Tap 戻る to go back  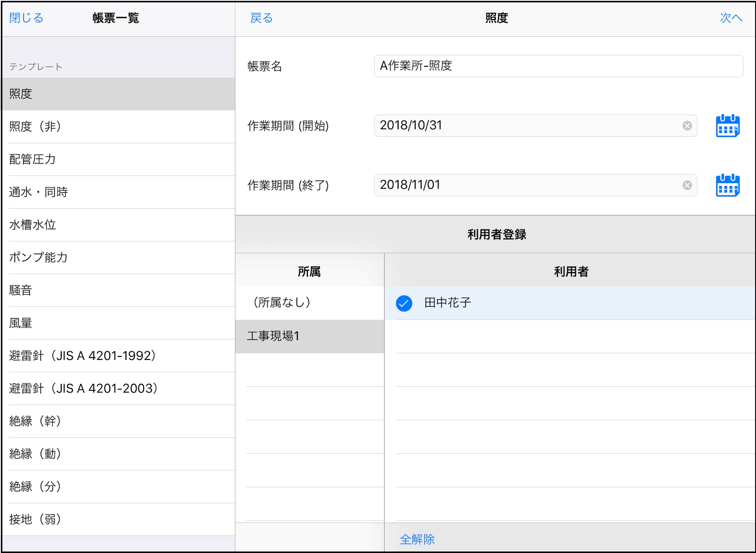[x=261, y=18]
